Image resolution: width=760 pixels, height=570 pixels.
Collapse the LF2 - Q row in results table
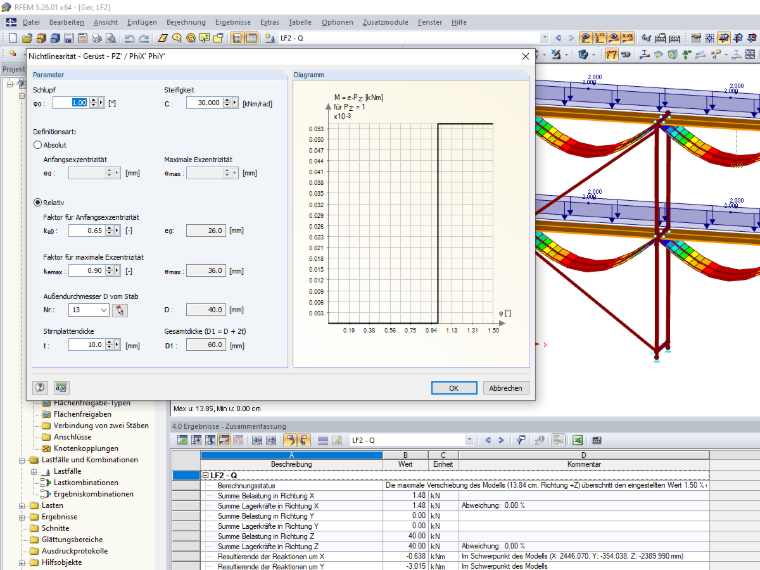point(205,475)
